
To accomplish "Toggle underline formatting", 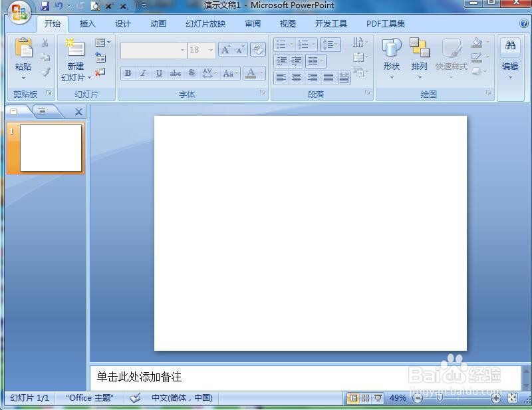I will 158,73.
